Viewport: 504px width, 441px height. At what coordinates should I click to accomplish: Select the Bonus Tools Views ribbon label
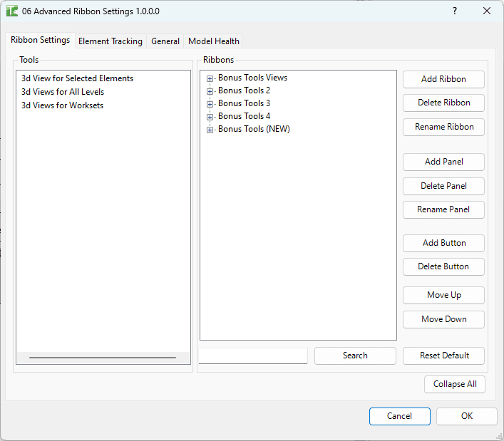252,78
